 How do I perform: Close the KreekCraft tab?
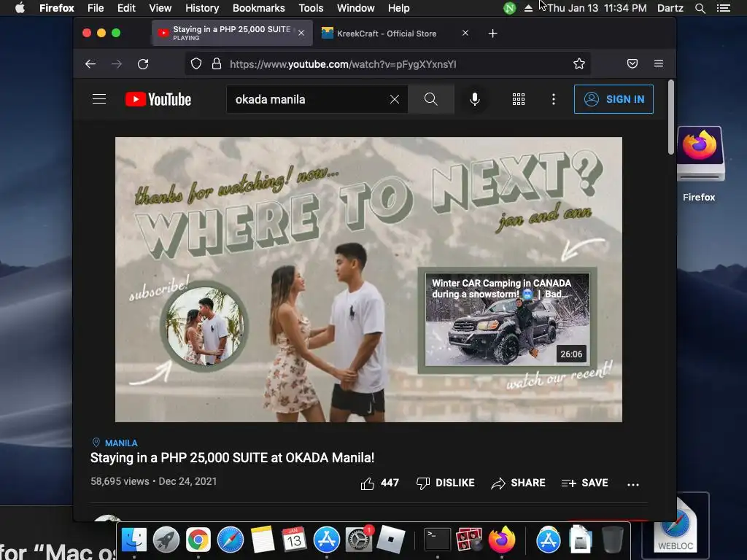[x=465, y=33]
